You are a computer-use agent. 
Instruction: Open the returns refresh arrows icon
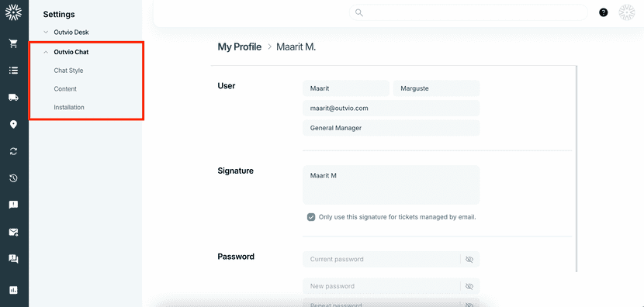point(13,151)
